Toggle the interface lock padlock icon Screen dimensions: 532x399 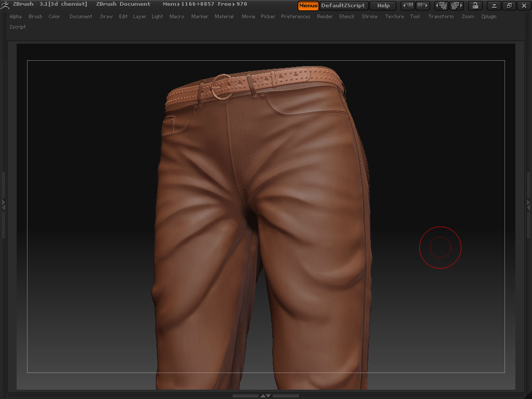475,5
